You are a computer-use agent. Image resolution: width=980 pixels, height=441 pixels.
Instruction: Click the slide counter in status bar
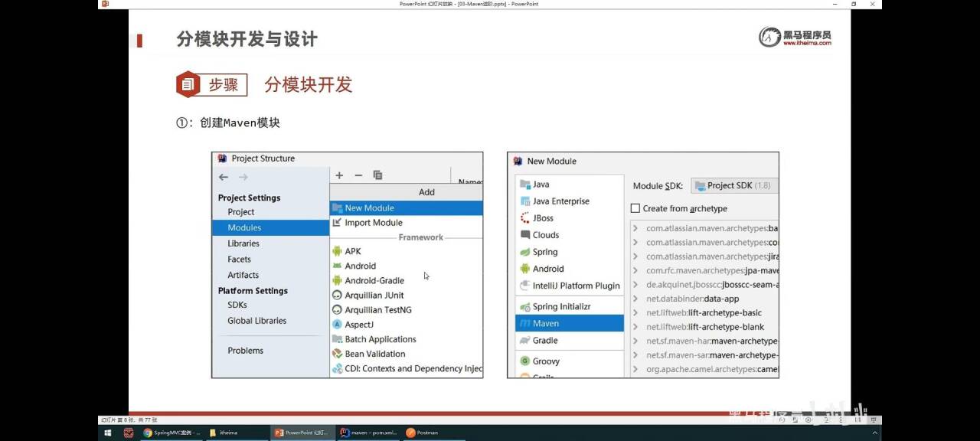coord(129,420)
